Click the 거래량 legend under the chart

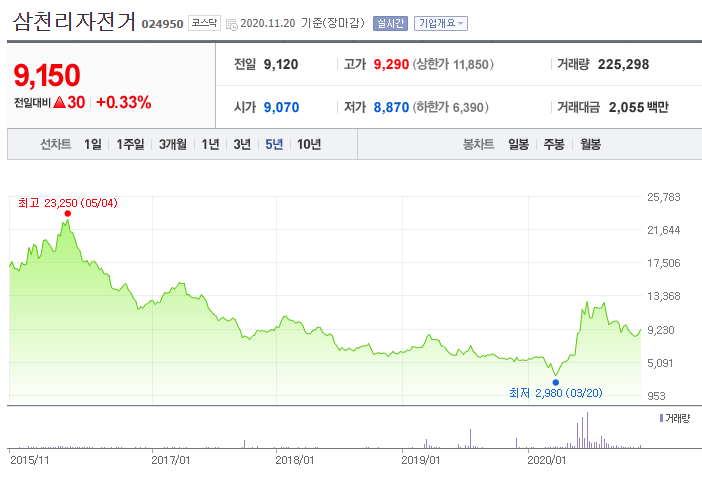click(675, 418)
